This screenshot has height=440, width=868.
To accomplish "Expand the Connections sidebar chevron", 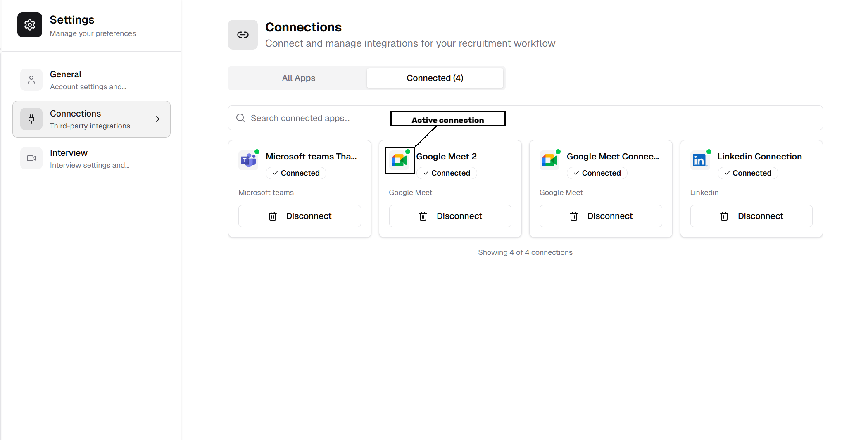I will tap(157, 119).
